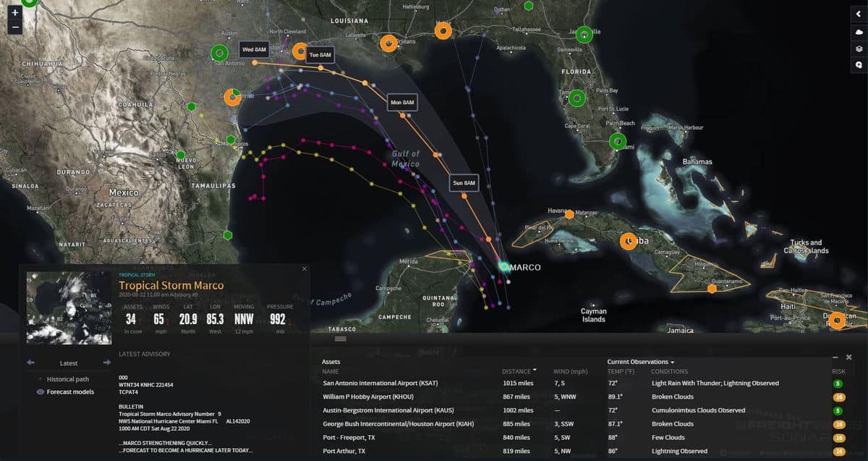Select William P Hobby Airport (KHOU) row
The image size is (868, 461).
[586, 397]
